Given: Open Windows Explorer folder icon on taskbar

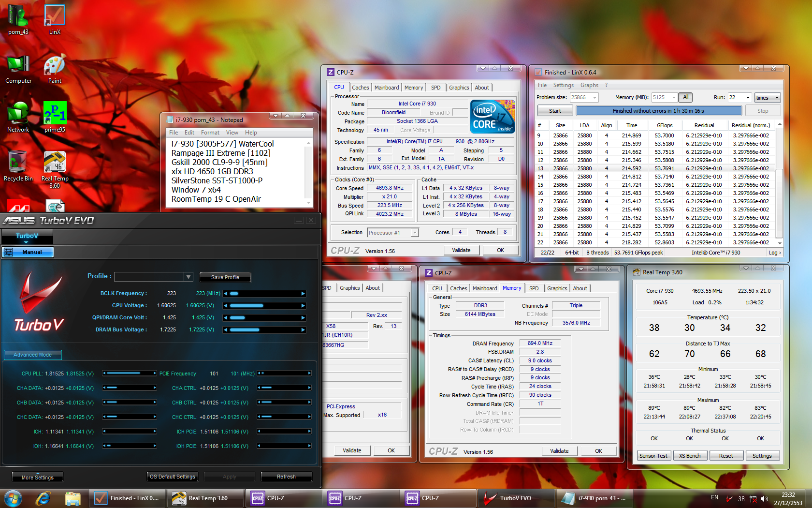Looking at the screenshot, I should [72, 498].
